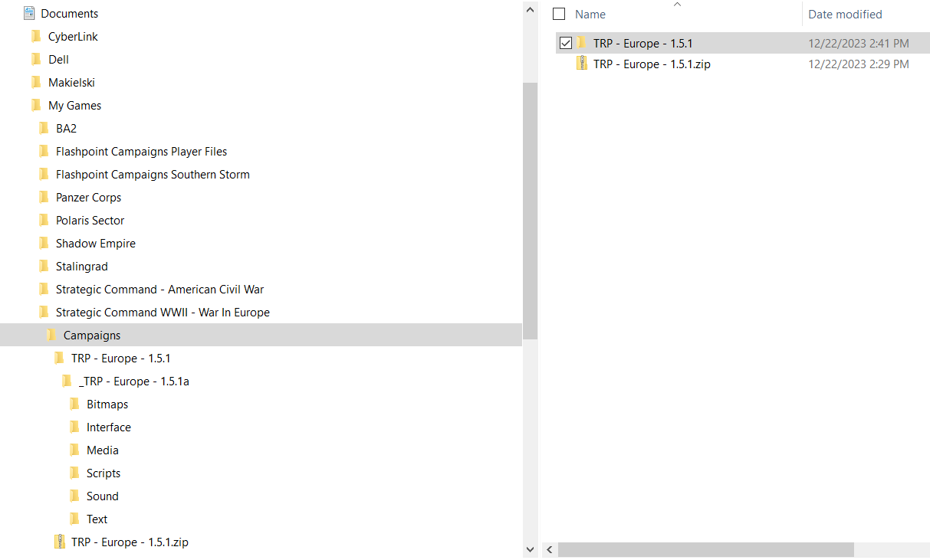Open the My Games tree folder
Screen dimensions: 930x560
click(x=74, y=105)
